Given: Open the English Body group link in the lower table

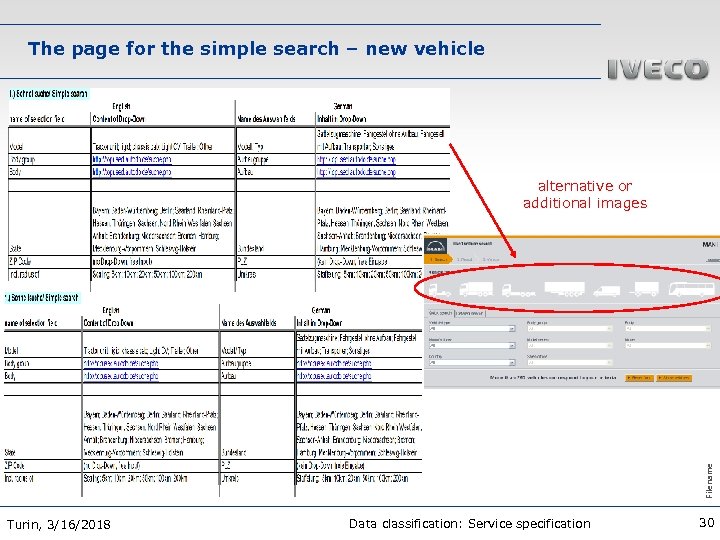Looking at the screenshot, I should point(121,363).
